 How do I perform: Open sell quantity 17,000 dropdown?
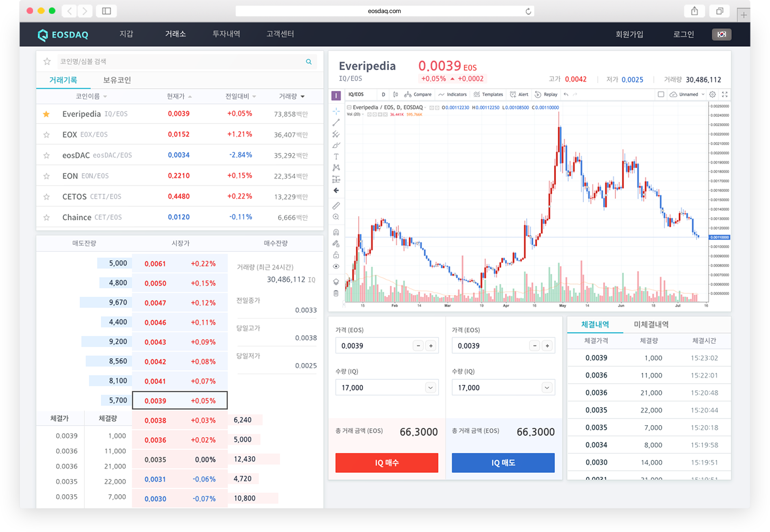(547, 388)
